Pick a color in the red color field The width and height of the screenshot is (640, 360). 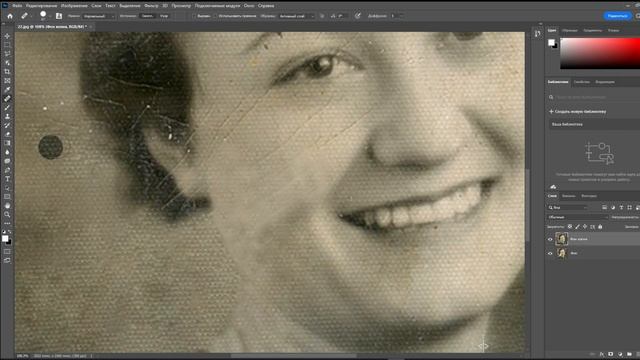coord(600,53)
